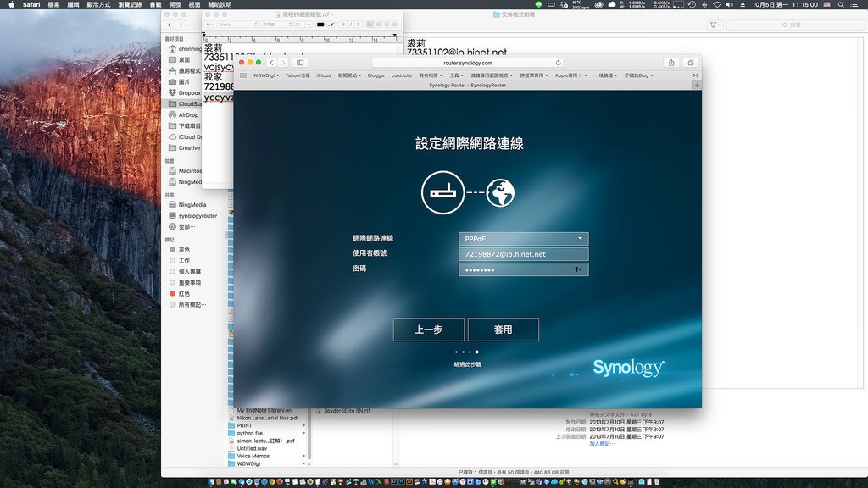The image size is (868, 488).
Task: Expand the 工具 bookmarks folder
Action: [x=457, y=75]
